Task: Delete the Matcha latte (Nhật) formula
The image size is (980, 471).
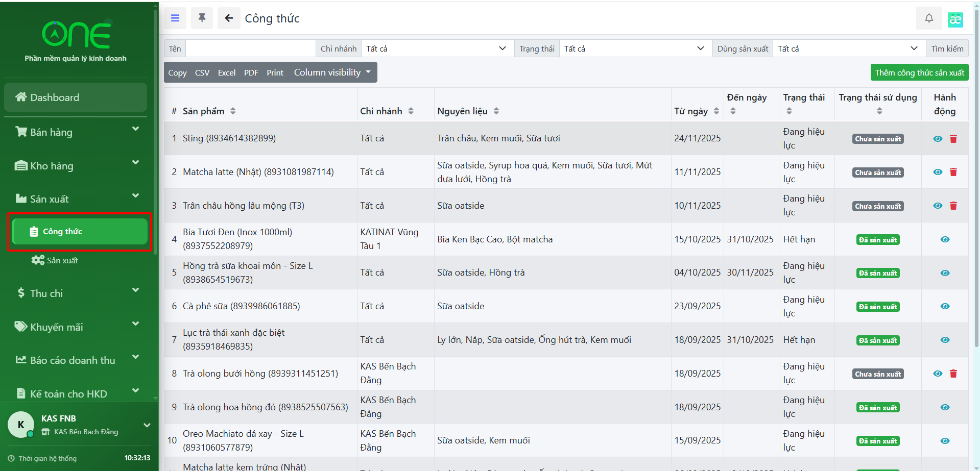Action: [x=953, y=172]
